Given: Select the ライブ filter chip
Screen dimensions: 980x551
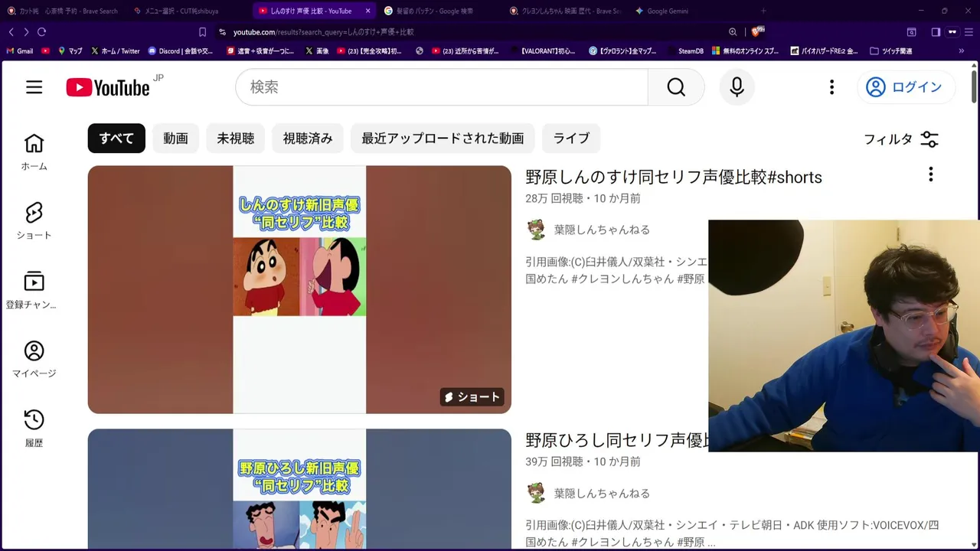Looking at the screenshot, I should point(571,139).
